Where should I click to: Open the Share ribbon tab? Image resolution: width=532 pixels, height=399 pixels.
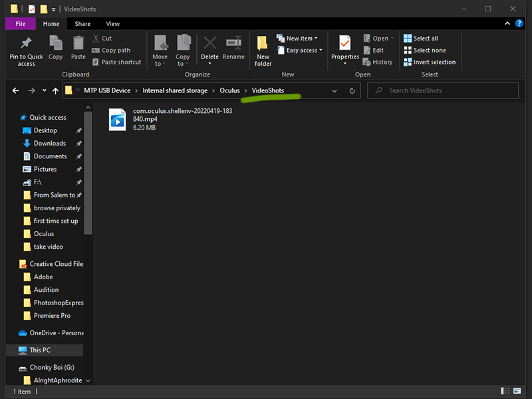click(x=82, y=24)
